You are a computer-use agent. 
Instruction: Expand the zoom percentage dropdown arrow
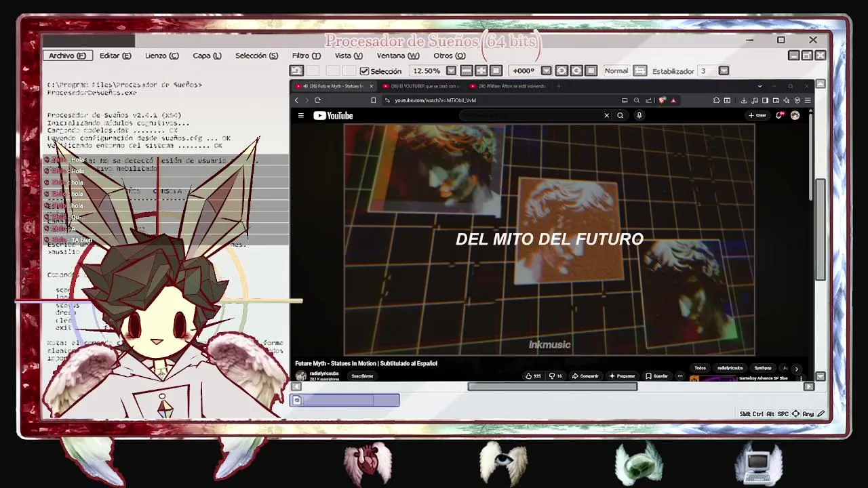coord(450,70)
